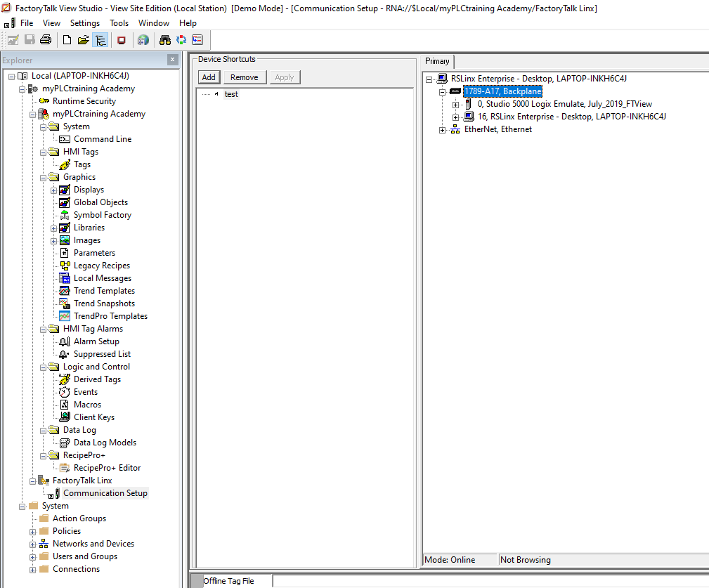Collapse the 1789-A17 Backplane node
709x588 pixels.
[x=442, y=92]
